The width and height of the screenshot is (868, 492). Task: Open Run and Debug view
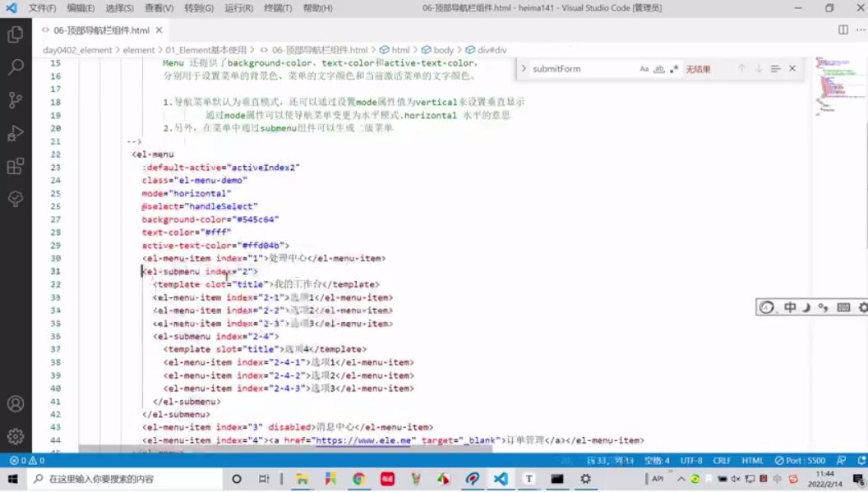[x=16, y=133]
